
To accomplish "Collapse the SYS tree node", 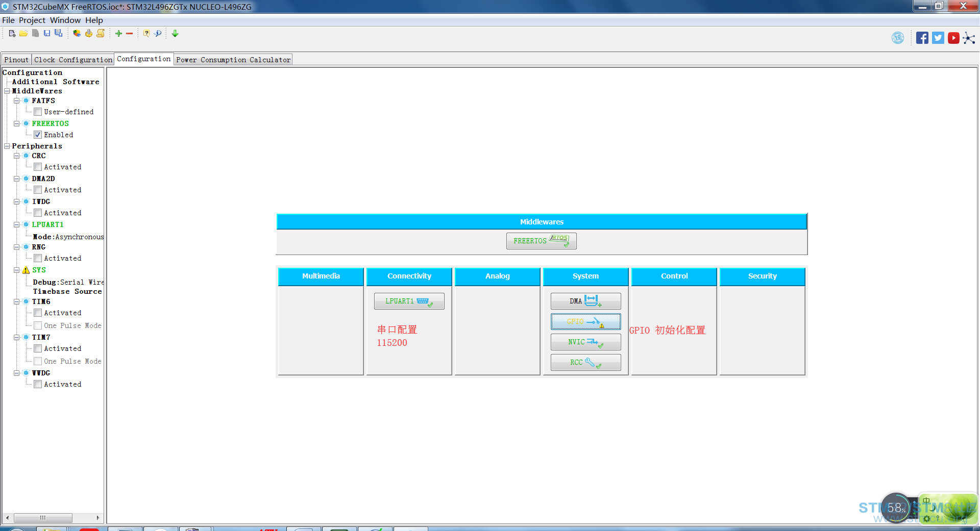I will click(x=16, y=270).
